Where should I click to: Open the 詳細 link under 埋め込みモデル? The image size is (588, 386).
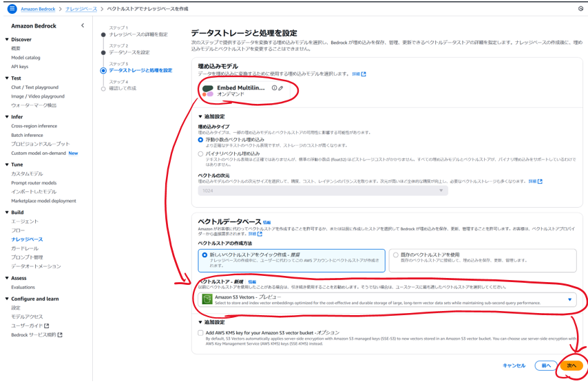coord(359,74)
